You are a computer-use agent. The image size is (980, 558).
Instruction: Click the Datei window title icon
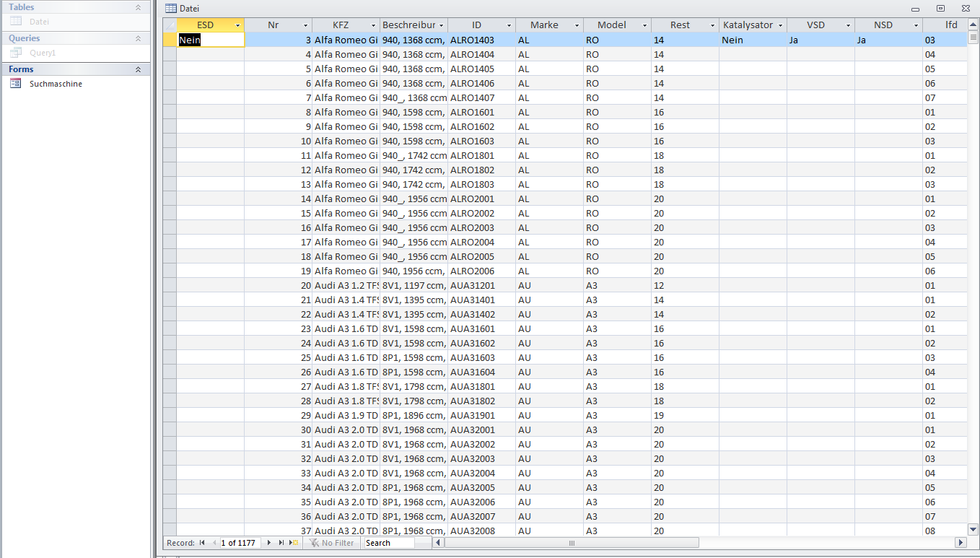pyautogui.click(x=170, y=8)
